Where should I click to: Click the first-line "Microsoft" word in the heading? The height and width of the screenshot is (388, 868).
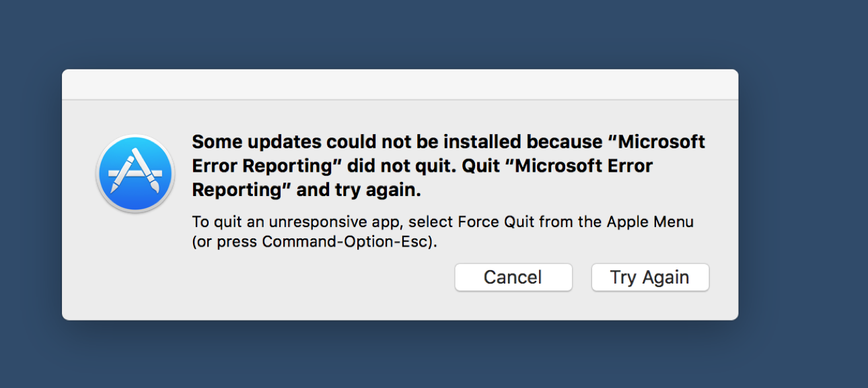coord(661,142)
